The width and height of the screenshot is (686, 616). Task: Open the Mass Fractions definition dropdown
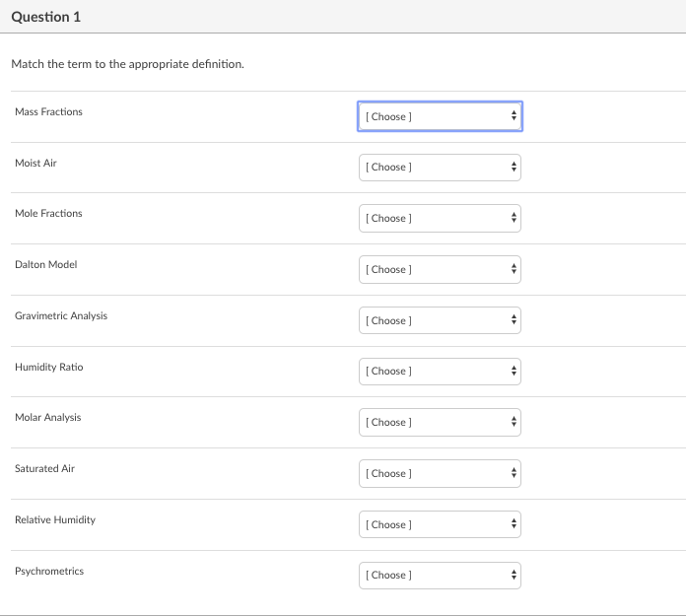(x=440, y=116)
